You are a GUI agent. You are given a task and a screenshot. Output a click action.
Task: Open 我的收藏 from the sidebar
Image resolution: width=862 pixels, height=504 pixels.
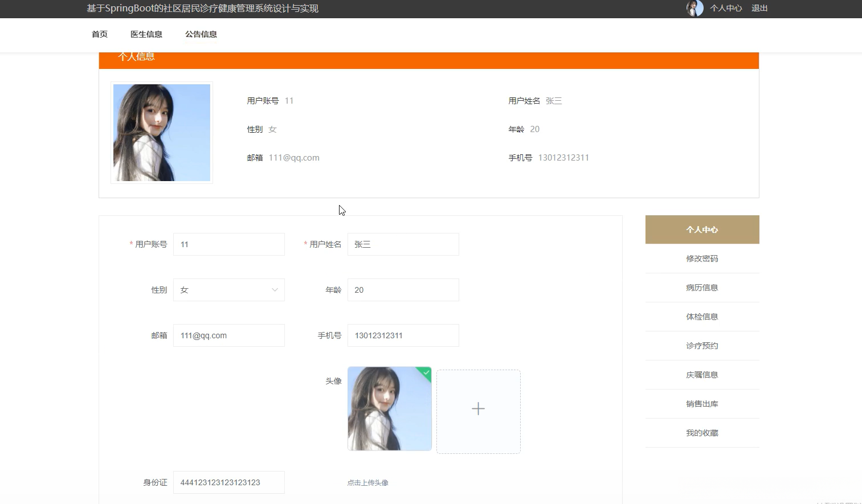click(x=701, y=433)
